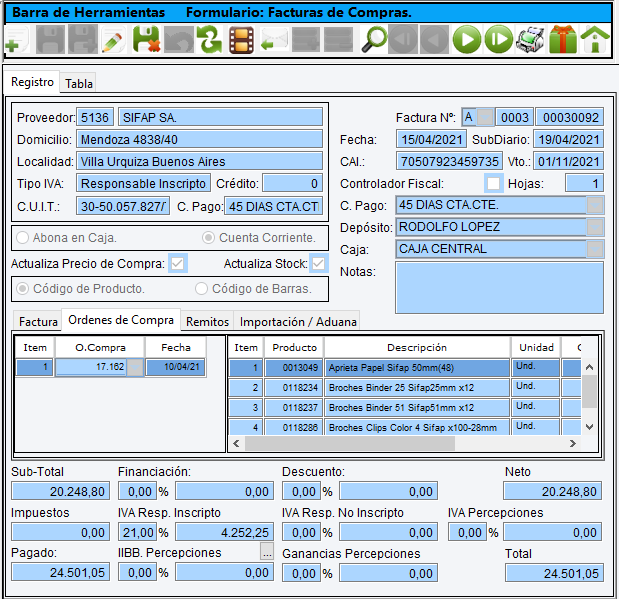
Task: Click the envelope with green arrow icon
Action: click(274, 39)
